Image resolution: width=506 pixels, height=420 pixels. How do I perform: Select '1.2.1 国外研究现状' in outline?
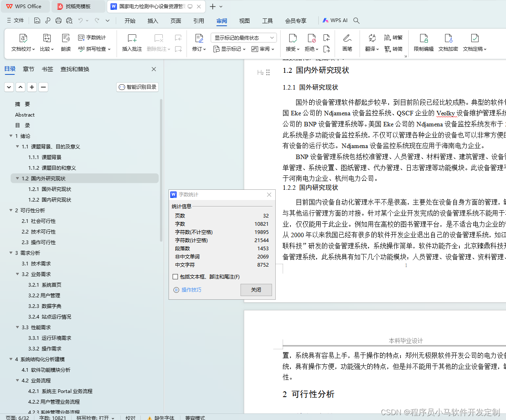(50, 189)
